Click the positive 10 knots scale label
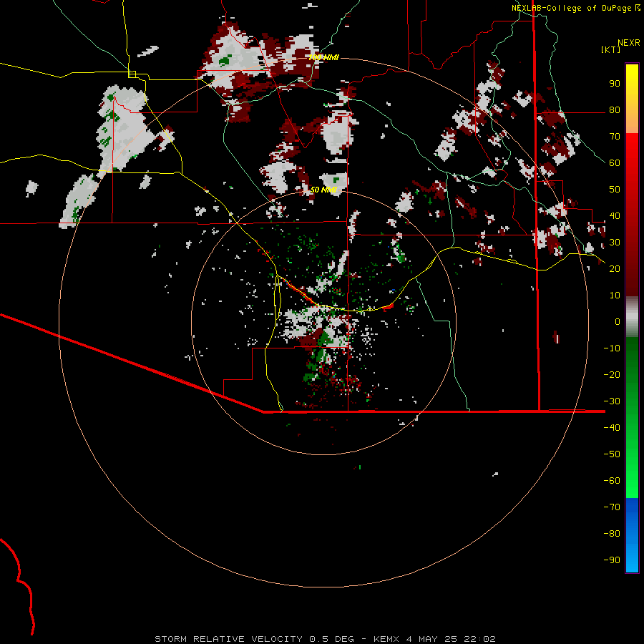This screenshot has height=644, width=644. 615,296
